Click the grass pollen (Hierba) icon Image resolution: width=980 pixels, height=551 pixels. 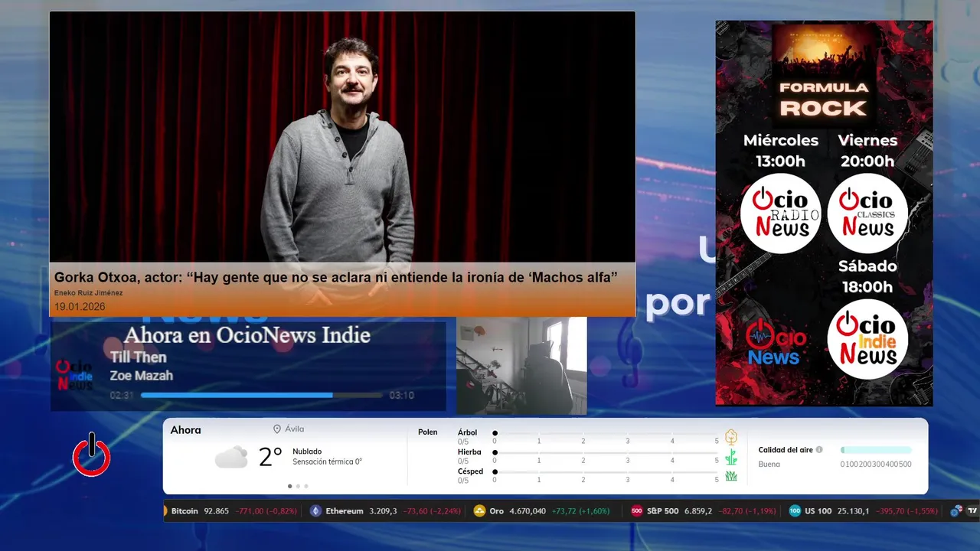tap(731, 457)
